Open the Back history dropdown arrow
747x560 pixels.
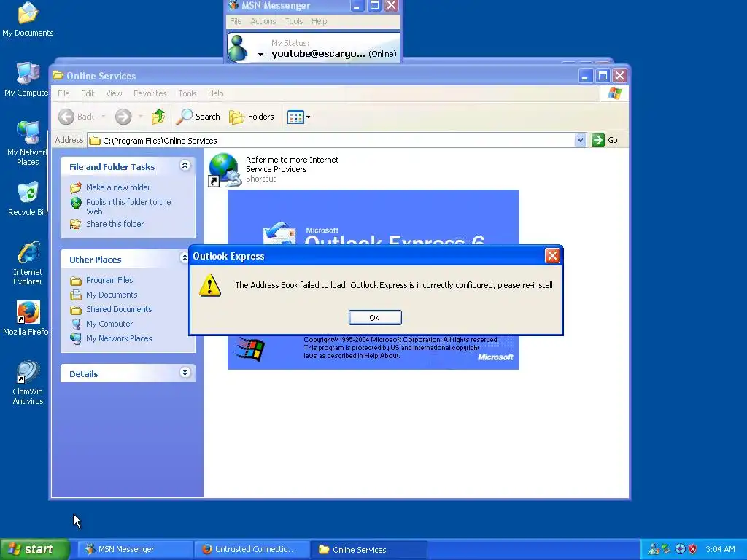point(103,117)
